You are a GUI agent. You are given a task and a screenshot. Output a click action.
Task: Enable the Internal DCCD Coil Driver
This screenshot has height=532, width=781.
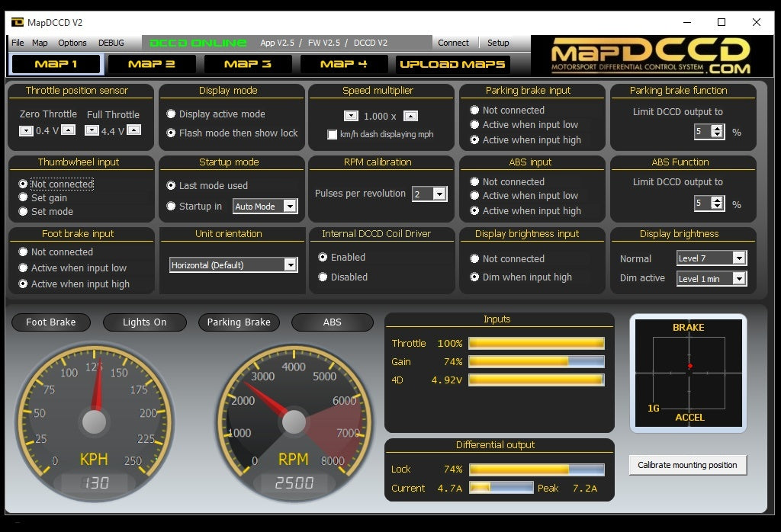pos(342,258)
